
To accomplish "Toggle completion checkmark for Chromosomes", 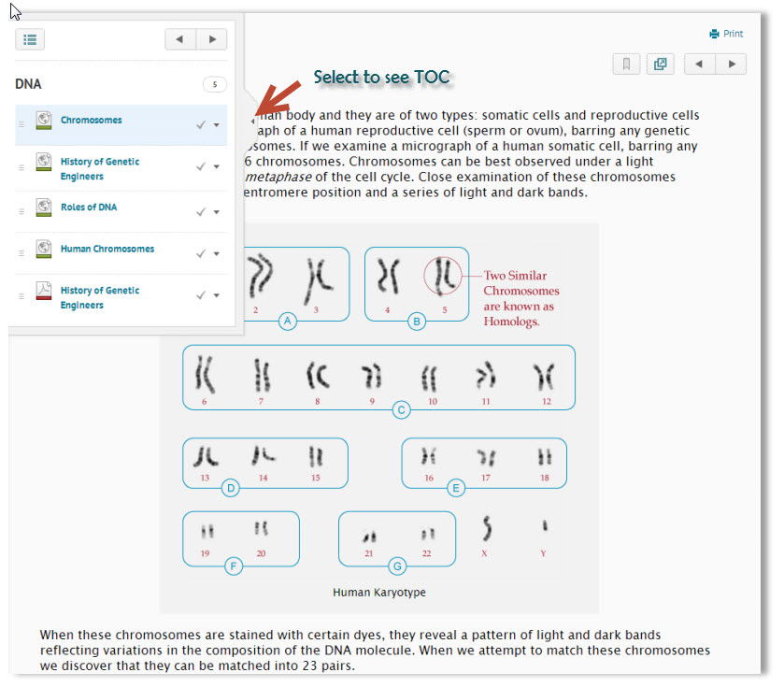I will [x=200, y=124].
